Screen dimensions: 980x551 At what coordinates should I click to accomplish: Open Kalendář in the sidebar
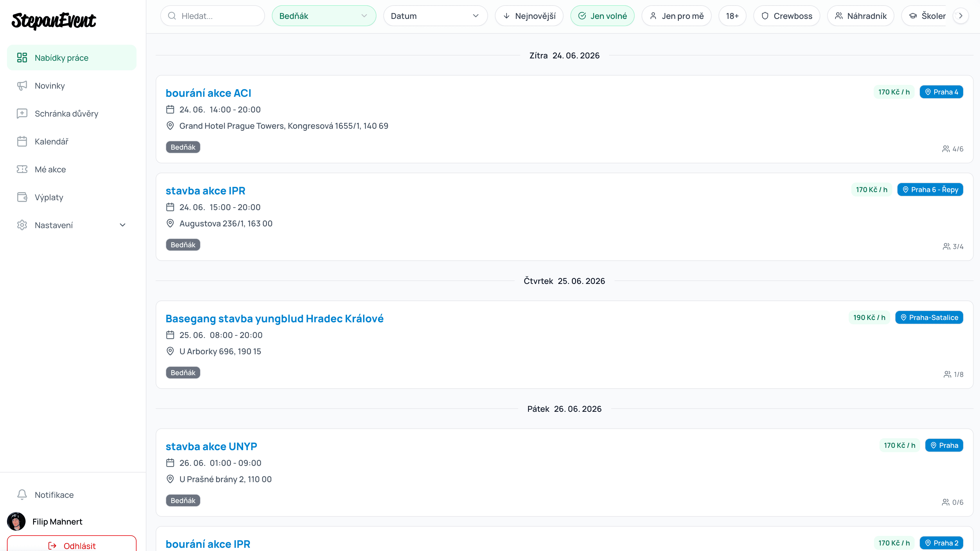coord(71,142)
